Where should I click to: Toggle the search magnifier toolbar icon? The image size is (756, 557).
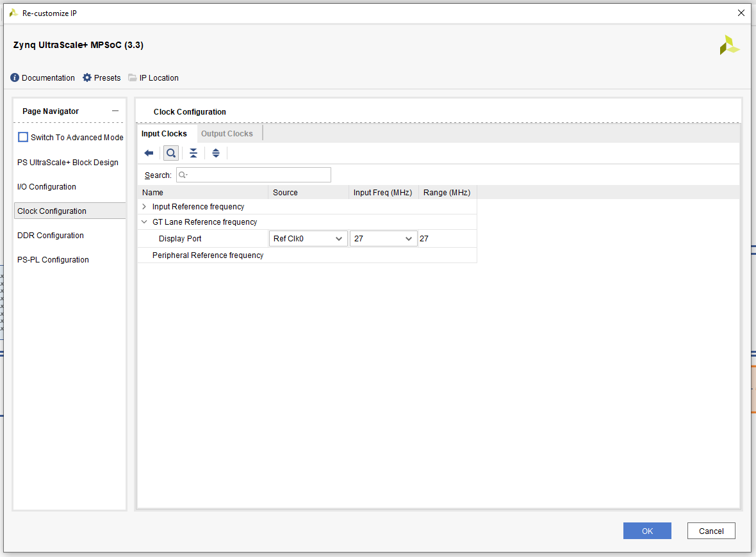[171, 153]
